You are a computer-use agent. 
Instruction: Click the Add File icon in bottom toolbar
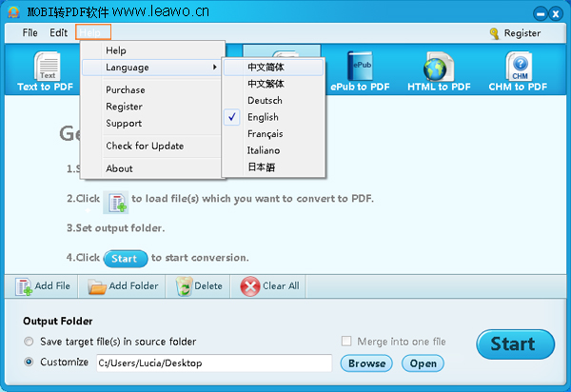[24, 286]
